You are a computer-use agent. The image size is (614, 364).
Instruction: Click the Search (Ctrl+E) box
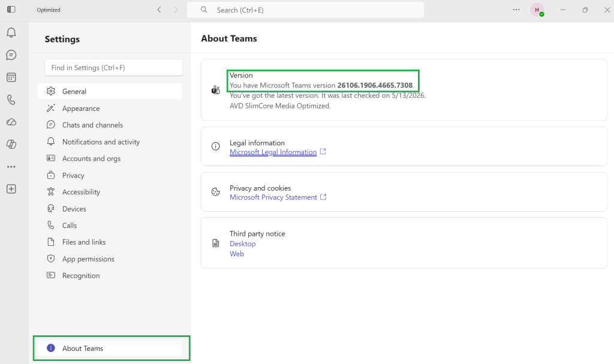click(305, 10)
